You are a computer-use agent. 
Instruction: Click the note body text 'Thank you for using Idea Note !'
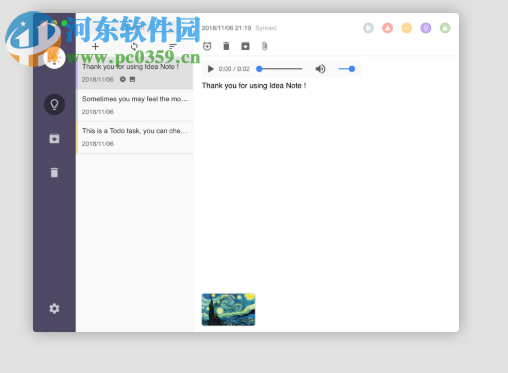(254, 86)
